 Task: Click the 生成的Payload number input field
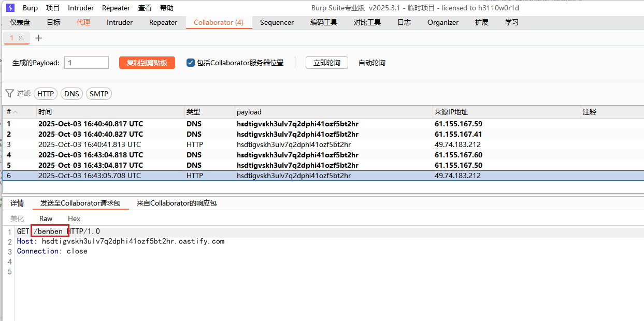(87, 63)
